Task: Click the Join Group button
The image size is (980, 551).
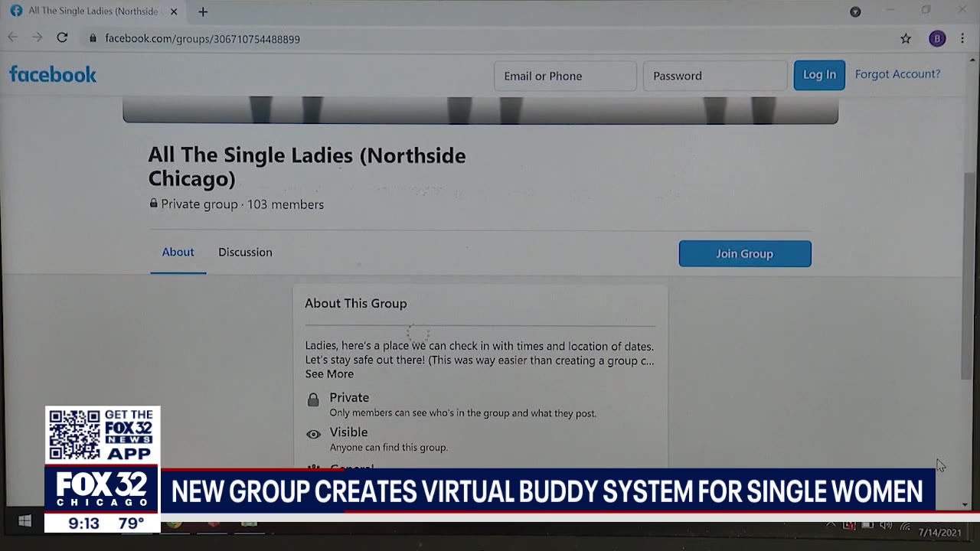Action: point(744,253)
